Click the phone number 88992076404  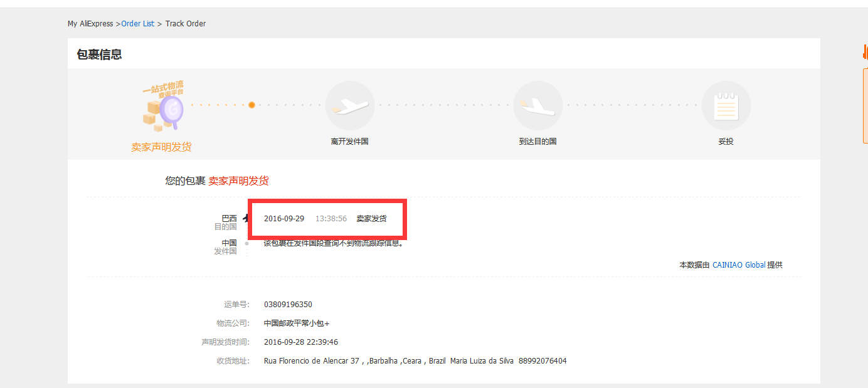(x=542, y=361)
